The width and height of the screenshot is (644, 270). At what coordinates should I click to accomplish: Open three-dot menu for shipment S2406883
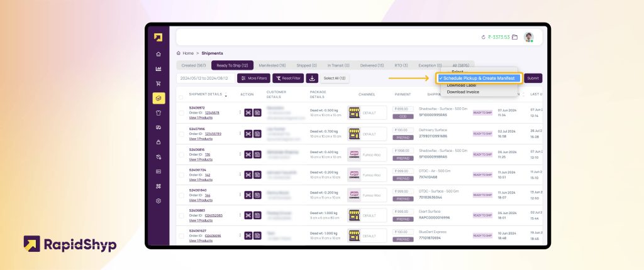tap(240, 214)
